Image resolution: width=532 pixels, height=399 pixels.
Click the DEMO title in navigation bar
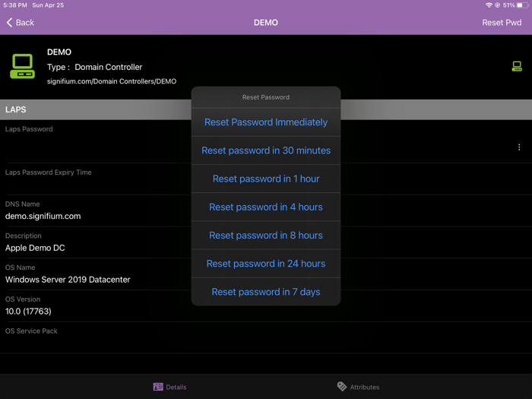click(x=266, y=23)
